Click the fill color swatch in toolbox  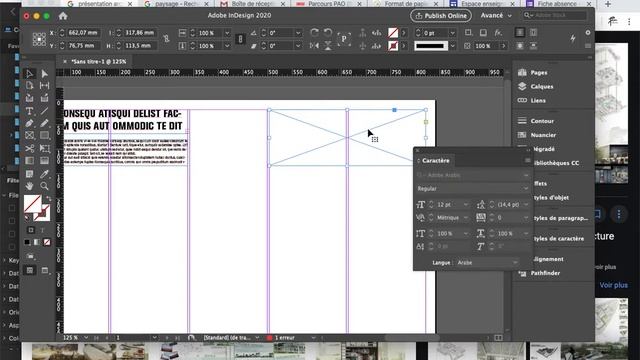[32, 203]
